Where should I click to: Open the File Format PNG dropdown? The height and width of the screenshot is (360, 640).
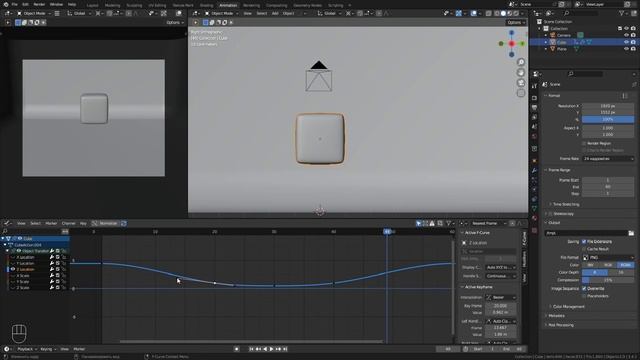tap(608, 258)
